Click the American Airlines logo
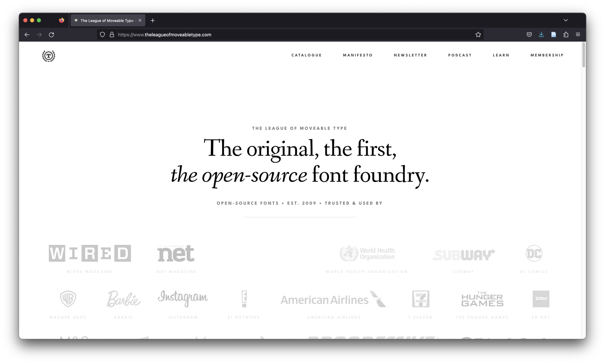 (334, 299)
